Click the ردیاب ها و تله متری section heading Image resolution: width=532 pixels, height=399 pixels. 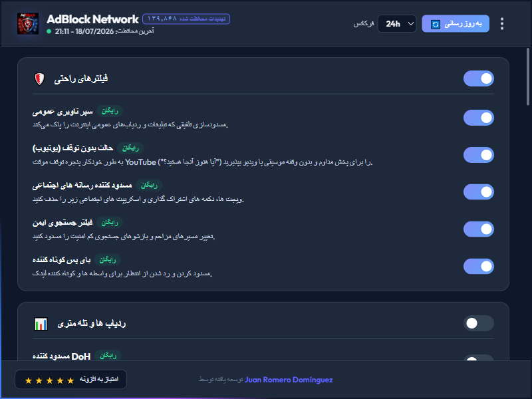tap(92, 323)
